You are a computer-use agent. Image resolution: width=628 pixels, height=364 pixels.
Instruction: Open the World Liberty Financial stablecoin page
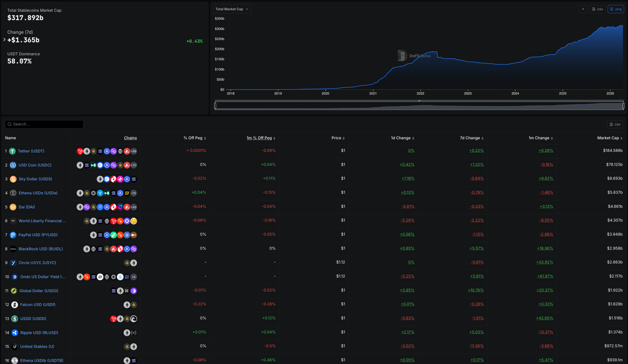pos(42,221)
